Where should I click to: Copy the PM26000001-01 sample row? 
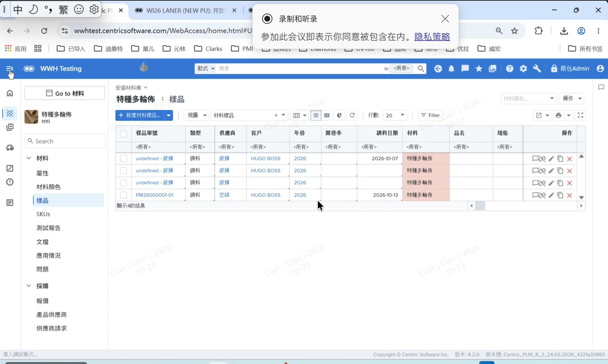pos(560,195)
